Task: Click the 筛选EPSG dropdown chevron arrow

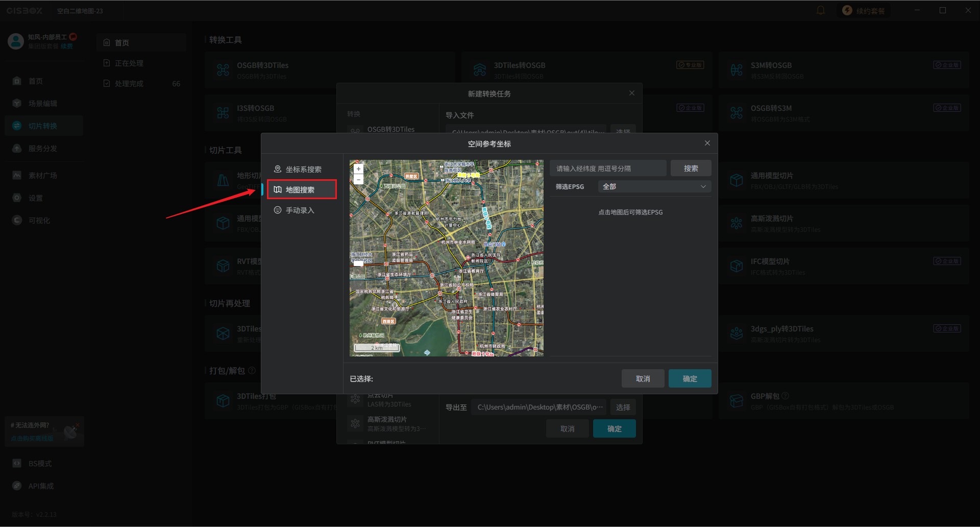Action: (703, 186)
